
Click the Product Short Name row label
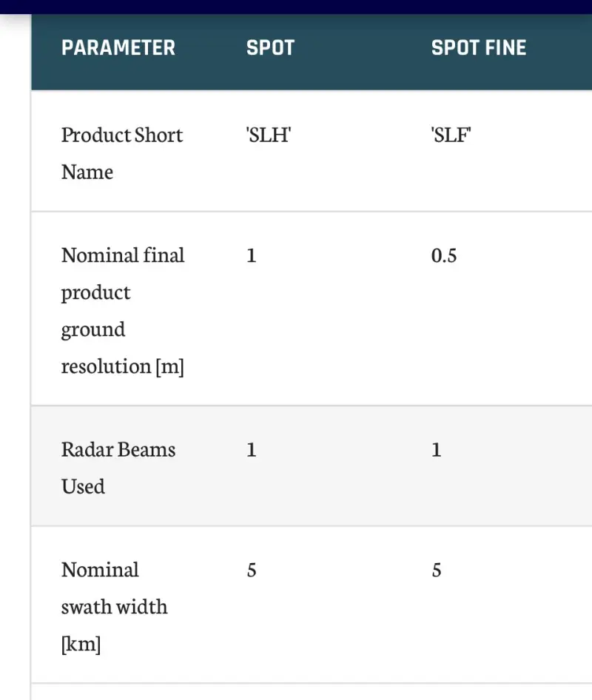[121, 153]
